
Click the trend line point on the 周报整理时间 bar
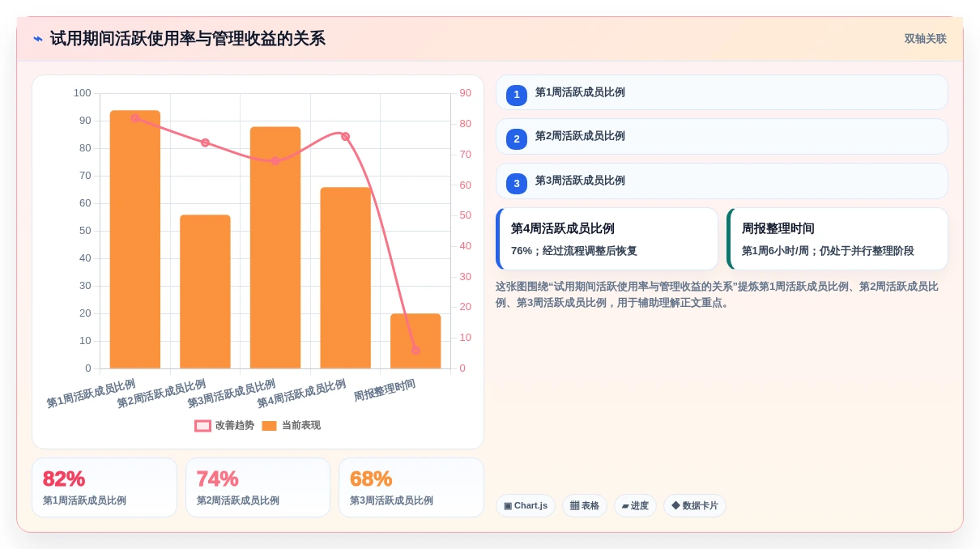[x=415, y=350]
